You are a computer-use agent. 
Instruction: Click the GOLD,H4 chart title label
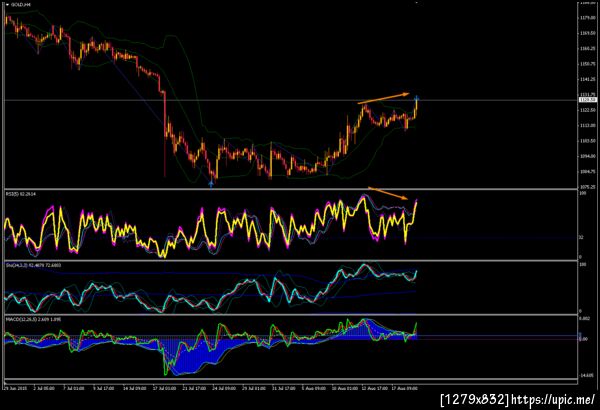(x=21, y=5)
